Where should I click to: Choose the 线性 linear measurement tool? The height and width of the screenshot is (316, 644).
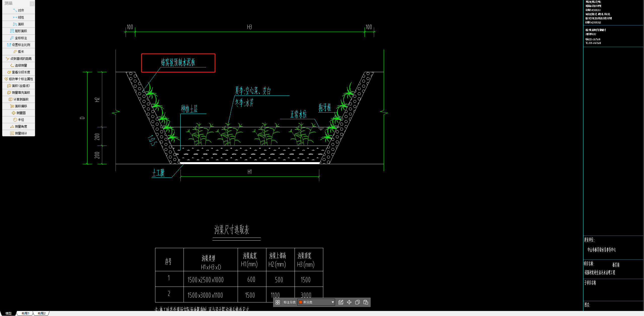coord(19,17)
